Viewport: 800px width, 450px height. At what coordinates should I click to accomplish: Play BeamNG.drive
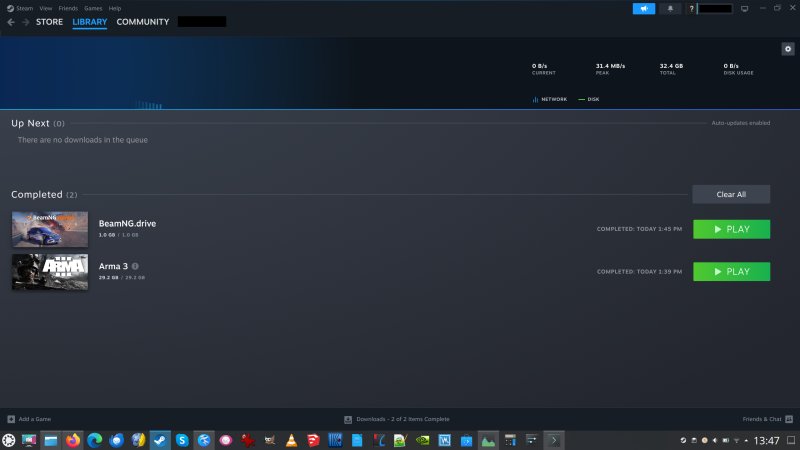731,229
